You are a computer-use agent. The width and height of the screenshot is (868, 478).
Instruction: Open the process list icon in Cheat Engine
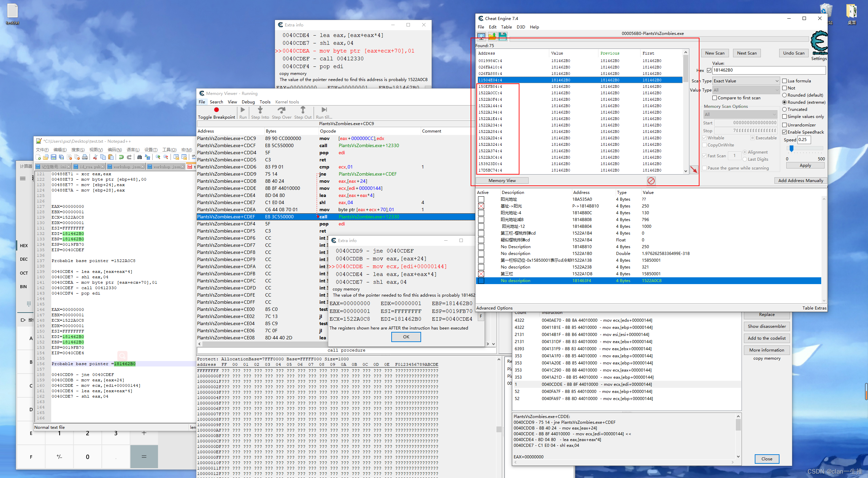tap(481, 36)
